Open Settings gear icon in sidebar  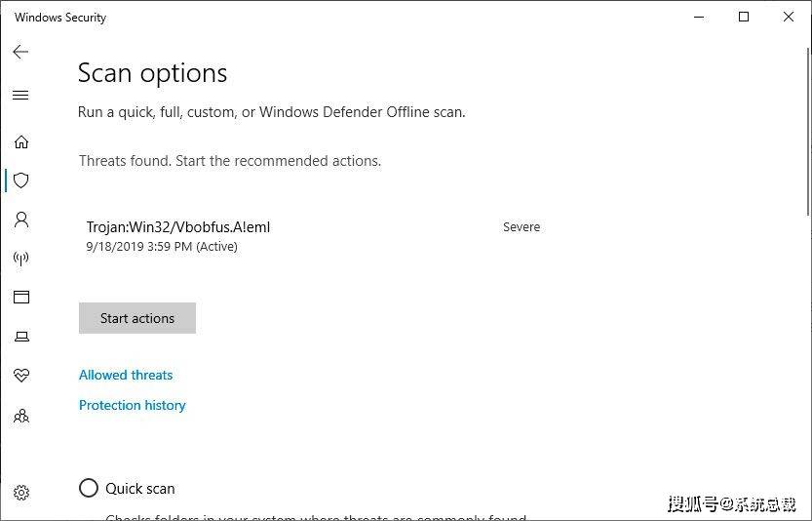21,493
